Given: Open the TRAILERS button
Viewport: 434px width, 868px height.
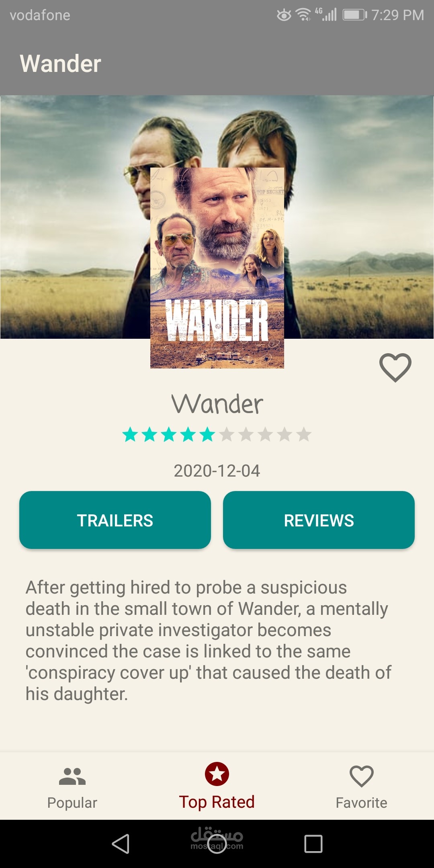Looking at the screenshot, I should coord(115,520).
